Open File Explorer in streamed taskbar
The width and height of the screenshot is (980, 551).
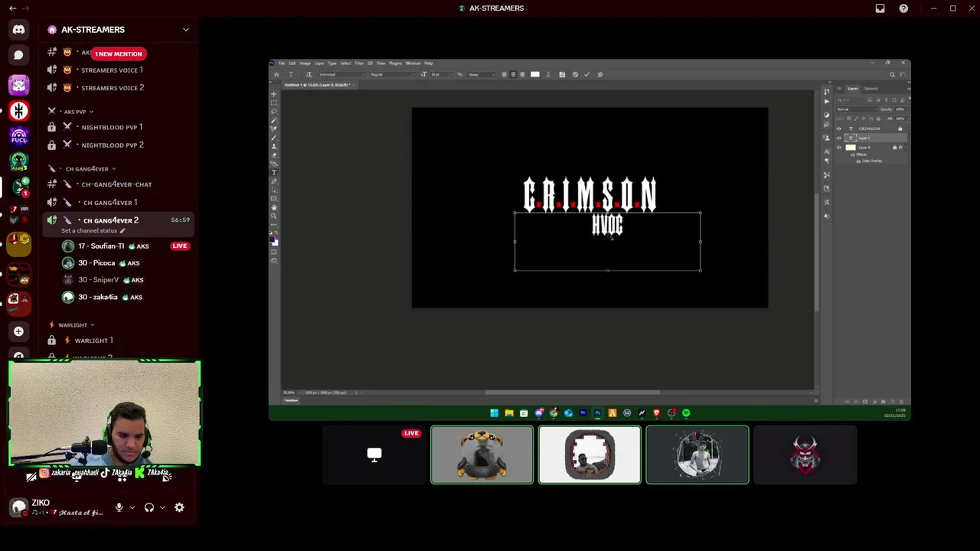click(x=508, y=413)
